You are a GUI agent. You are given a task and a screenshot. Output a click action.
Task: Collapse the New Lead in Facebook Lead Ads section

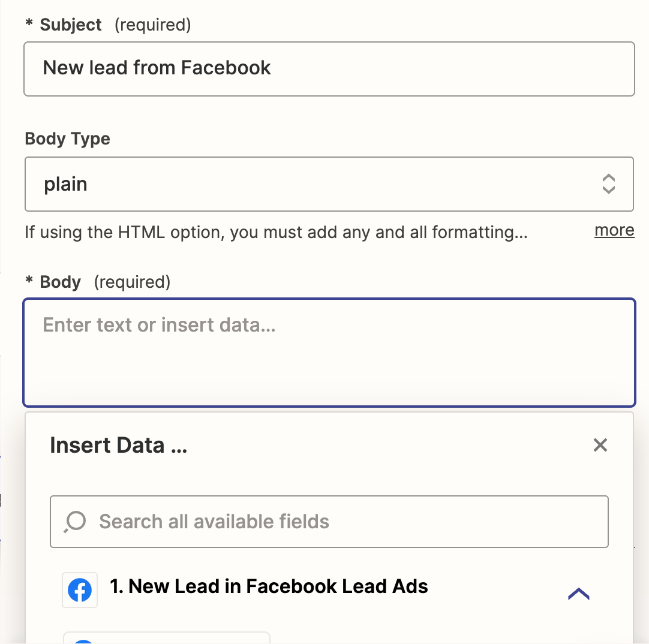[x=578, y=594]
